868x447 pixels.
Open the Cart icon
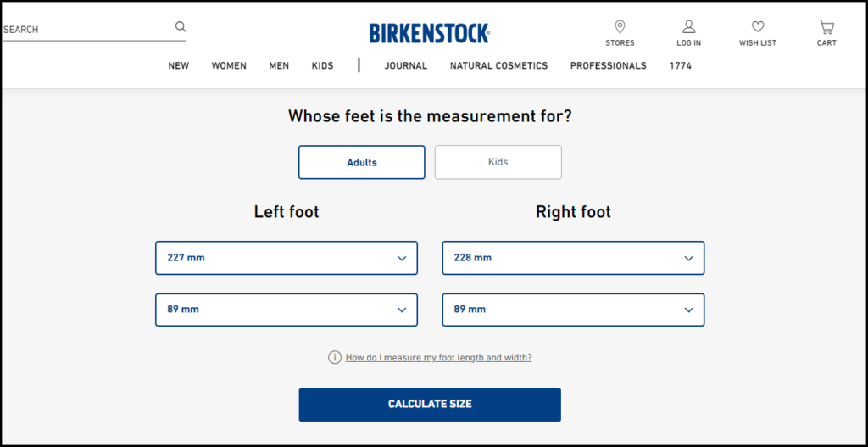[826, 26]
